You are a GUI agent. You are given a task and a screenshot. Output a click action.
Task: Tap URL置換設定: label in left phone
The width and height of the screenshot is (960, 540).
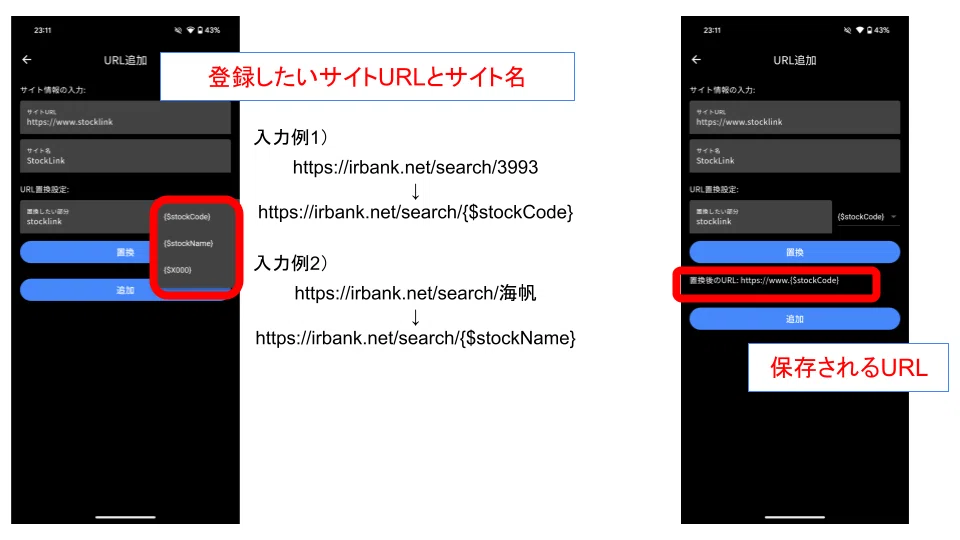coord(45,189)
